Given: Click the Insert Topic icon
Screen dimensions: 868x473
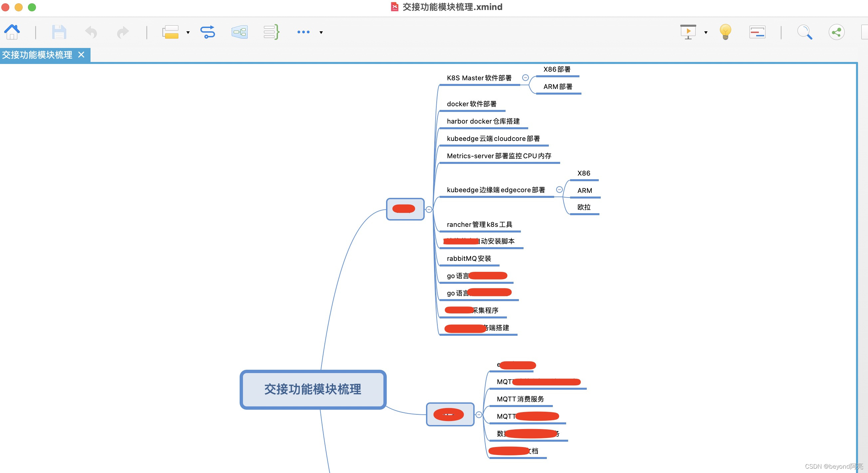Looking at the screenshot, I should pos(170,32).
